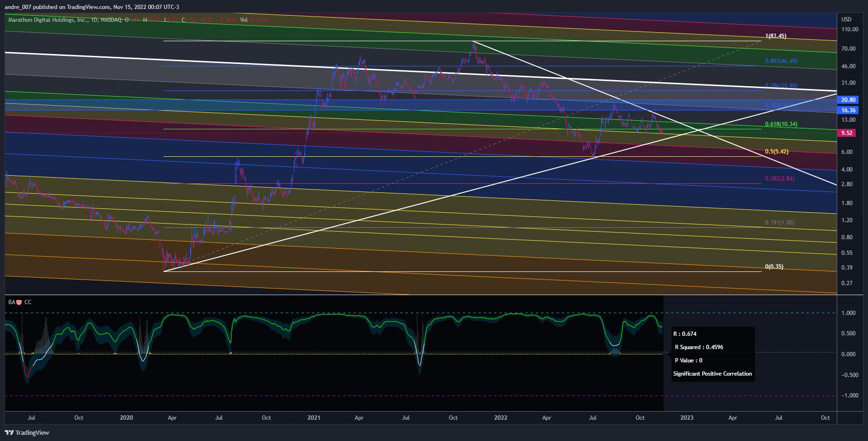The height and width of the screenshot is (441, 868).
Task: Click the TradingView logo at bottom left
Action: click(x=27, y=432)
